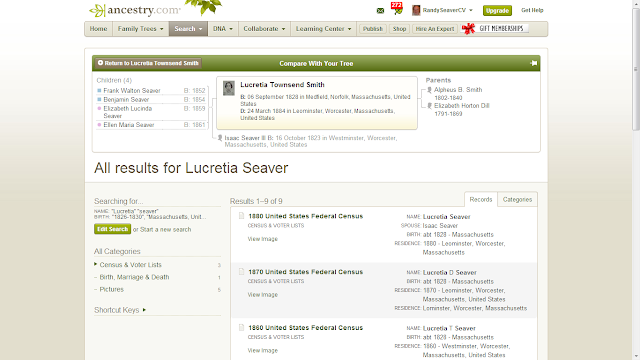Viewport: 640px width, 360px height.
Task: Open parent Alpheus B. Smith
Action: (x=458, y=90)
